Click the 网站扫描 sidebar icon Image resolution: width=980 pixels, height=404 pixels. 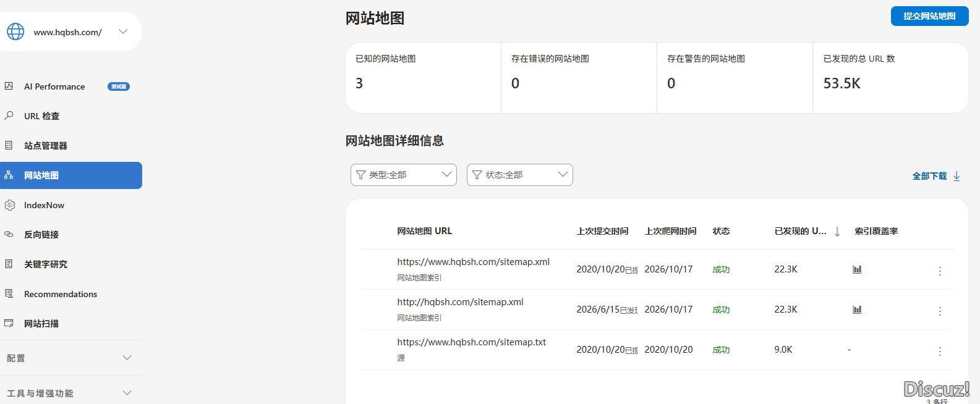point(9,323)
